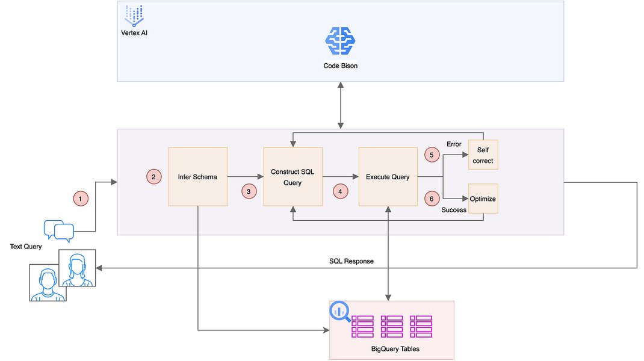Click step marker number 3
Image resolution: width=644 pixels, height=361 pixels.
(x=249, y=191)
